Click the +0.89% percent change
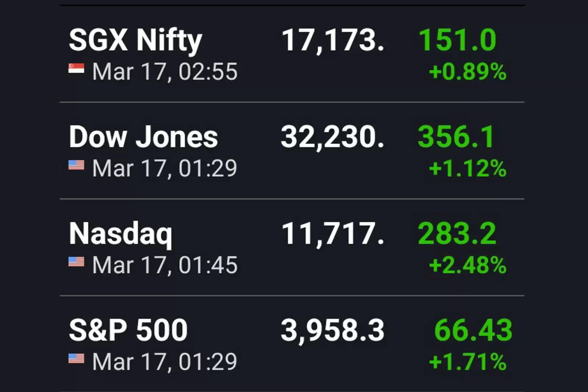 click(x=467, y=72)
